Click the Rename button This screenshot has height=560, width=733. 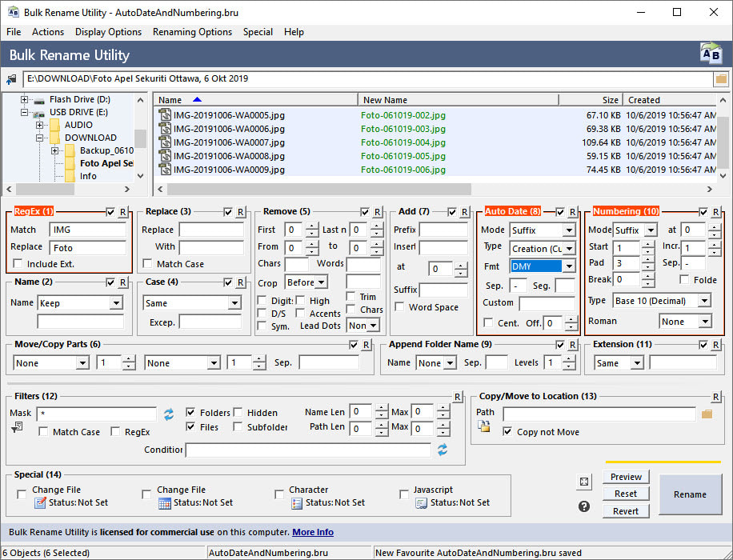tap(690, 494)
